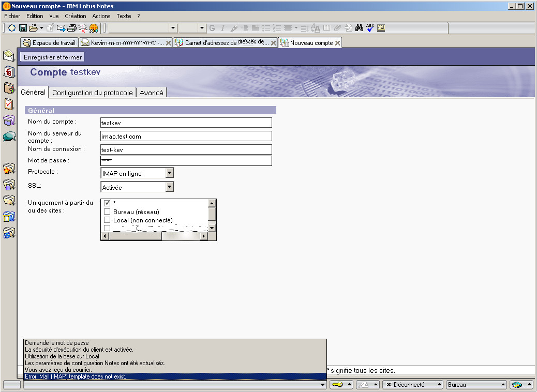Check the Local (non connecté) checkbox
This screenshot has height=392, width=537.
click(x=108, y=220)
